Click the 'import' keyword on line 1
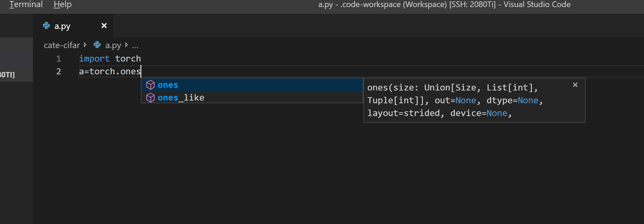 94,59
